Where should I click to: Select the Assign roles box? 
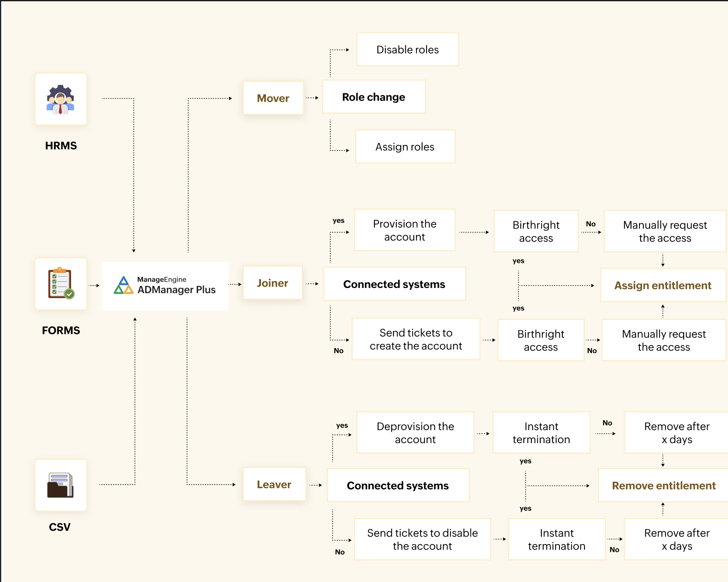[x=405, y=147]
